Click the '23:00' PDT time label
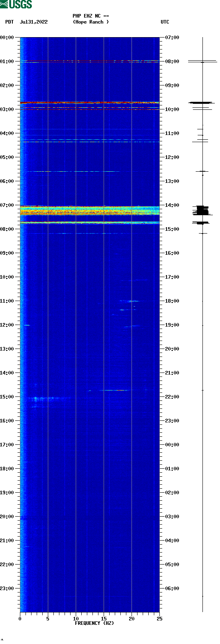Screen dimensions: 220x644 point(7,589)
